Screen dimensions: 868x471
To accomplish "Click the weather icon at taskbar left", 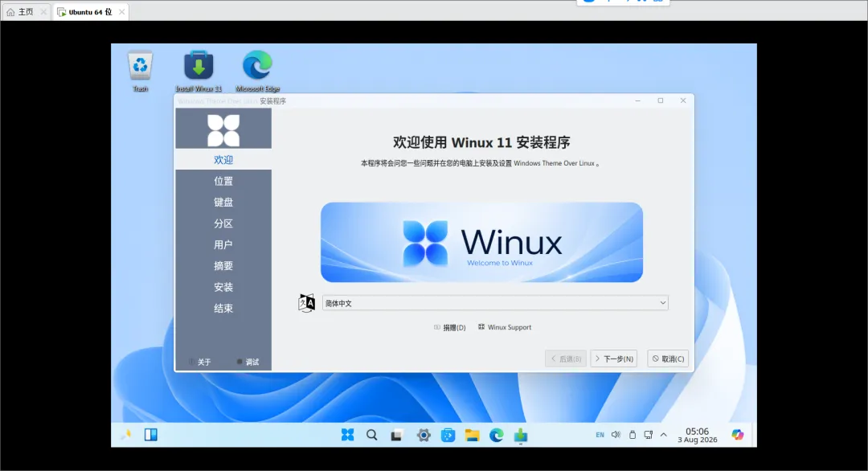I will click(126, 435).
